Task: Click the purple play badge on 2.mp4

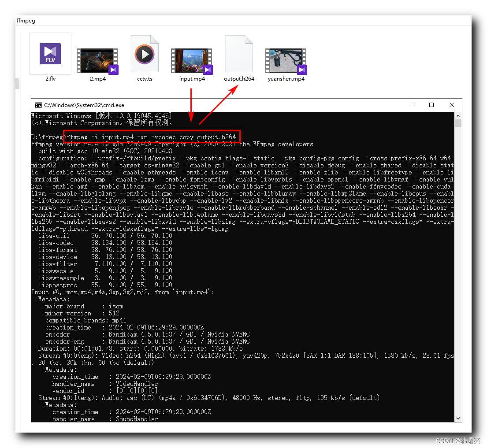Action: tap(113, 69)
